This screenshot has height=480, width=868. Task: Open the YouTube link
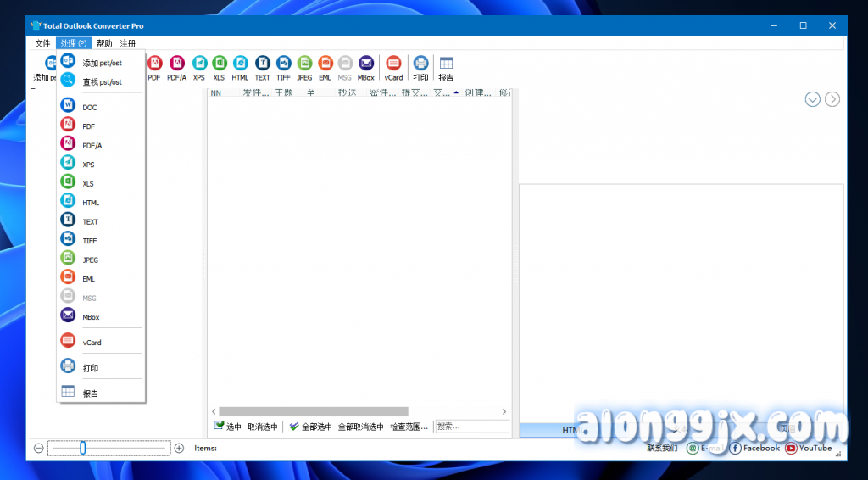tap(809, 448)
